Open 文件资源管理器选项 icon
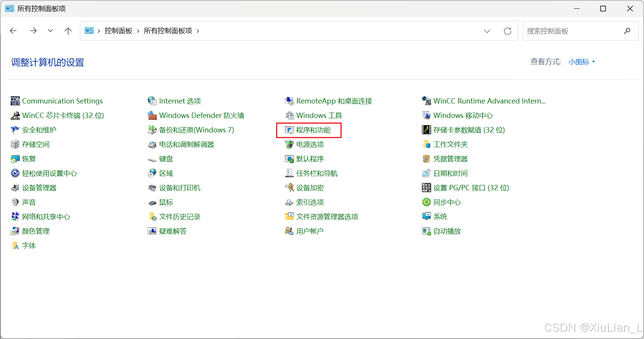The height and width of the screenshot is (339, 644). [289, 216]
